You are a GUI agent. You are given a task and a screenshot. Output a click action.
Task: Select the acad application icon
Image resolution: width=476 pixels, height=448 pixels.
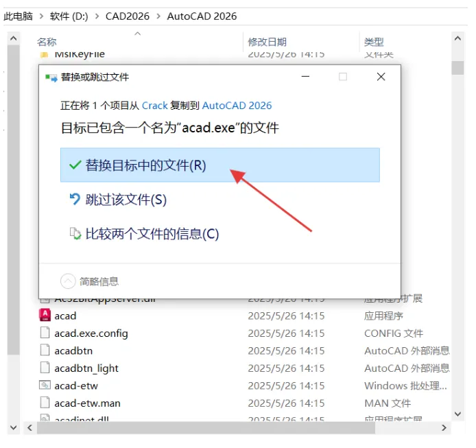(x=45, y=315)
